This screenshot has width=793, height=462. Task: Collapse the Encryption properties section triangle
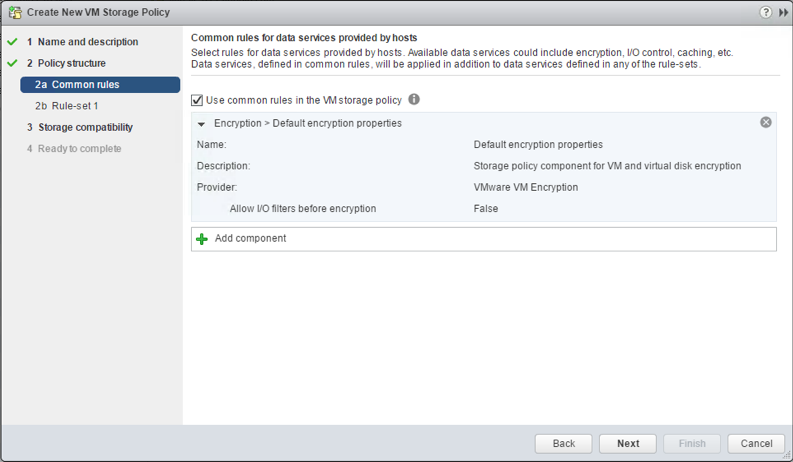(202, 124)
